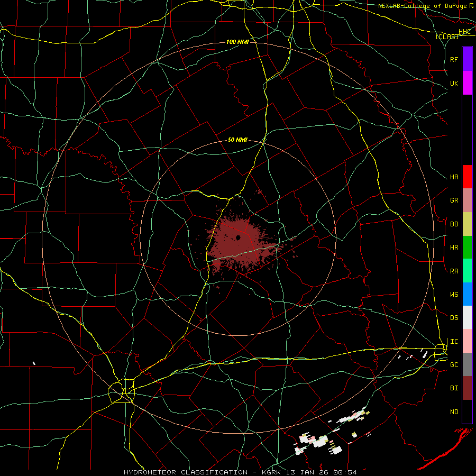Click the HA red legend swatch
Viewport: 476px width, 476px height.
click(x=467, y=177)
